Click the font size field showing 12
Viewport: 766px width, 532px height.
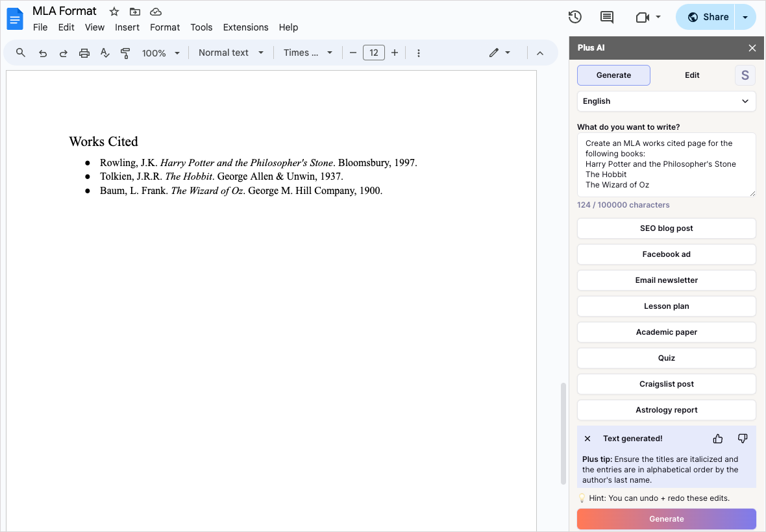374,53
